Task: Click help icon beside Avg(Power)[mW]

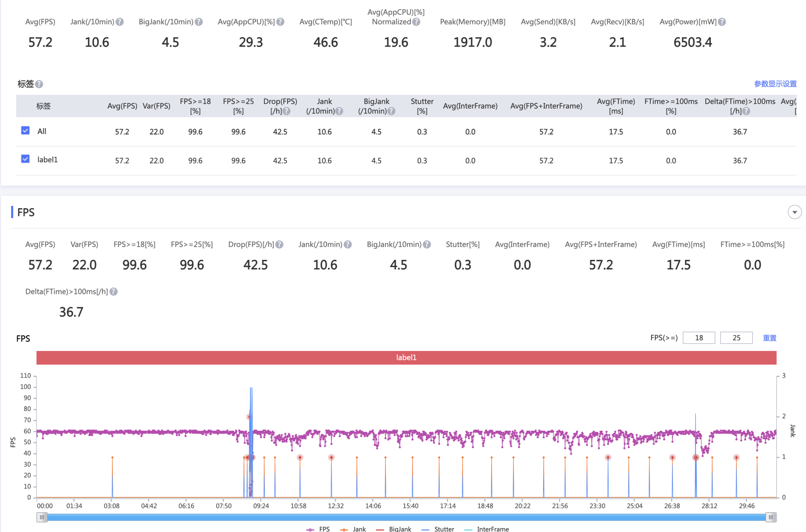Action: [x=722, y=22]
